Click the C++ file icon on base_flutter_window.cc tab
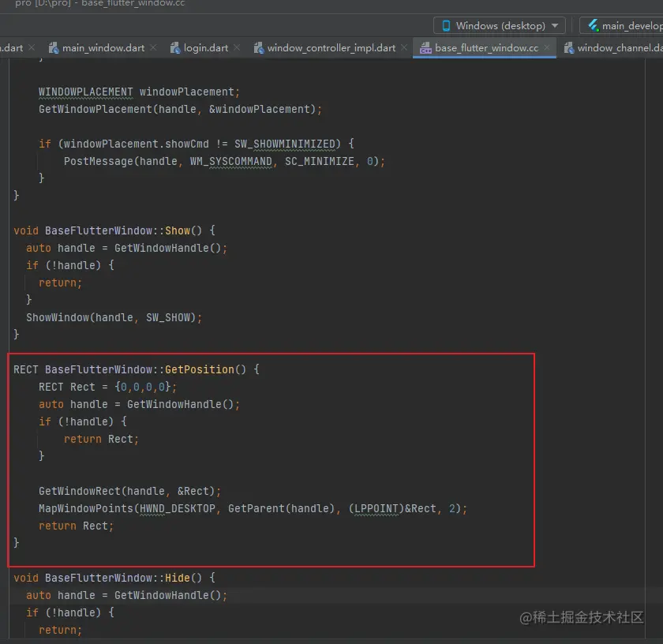This screenshot has width=663, height=644. pos(425,48)
